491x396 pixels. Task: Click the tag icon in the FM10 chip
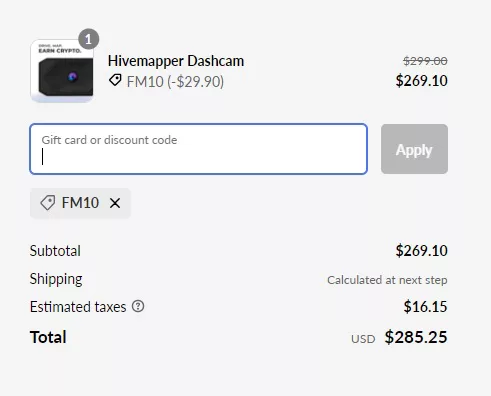[47, 203]
